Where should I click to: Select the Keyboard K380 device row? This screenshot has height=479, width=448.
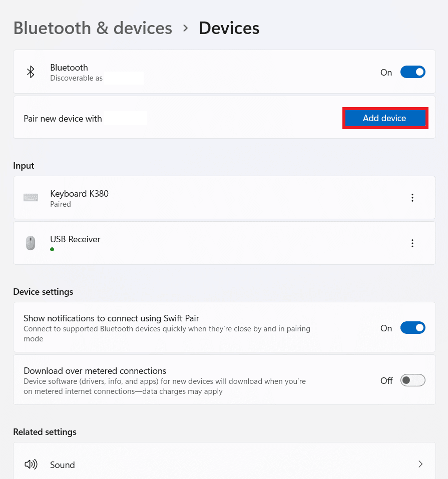coord(224,198)
